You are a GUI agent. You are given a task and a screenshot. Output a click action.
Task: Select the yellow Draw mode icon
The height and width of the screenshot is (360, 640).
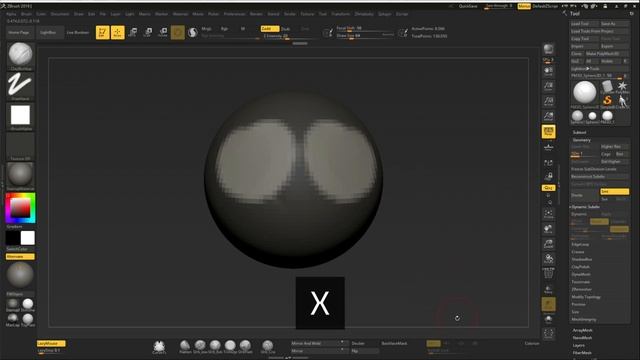[x=118, y=32]
